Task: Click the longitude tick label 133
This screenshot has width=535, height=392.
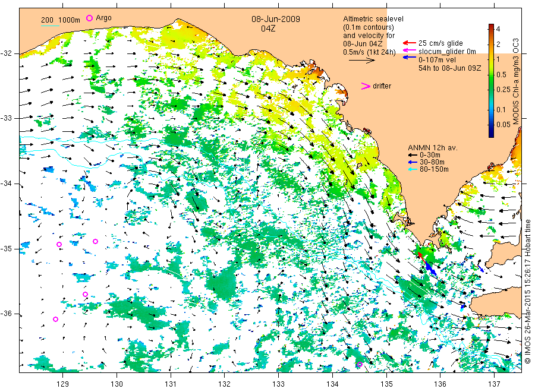Action: pos(278,384)
